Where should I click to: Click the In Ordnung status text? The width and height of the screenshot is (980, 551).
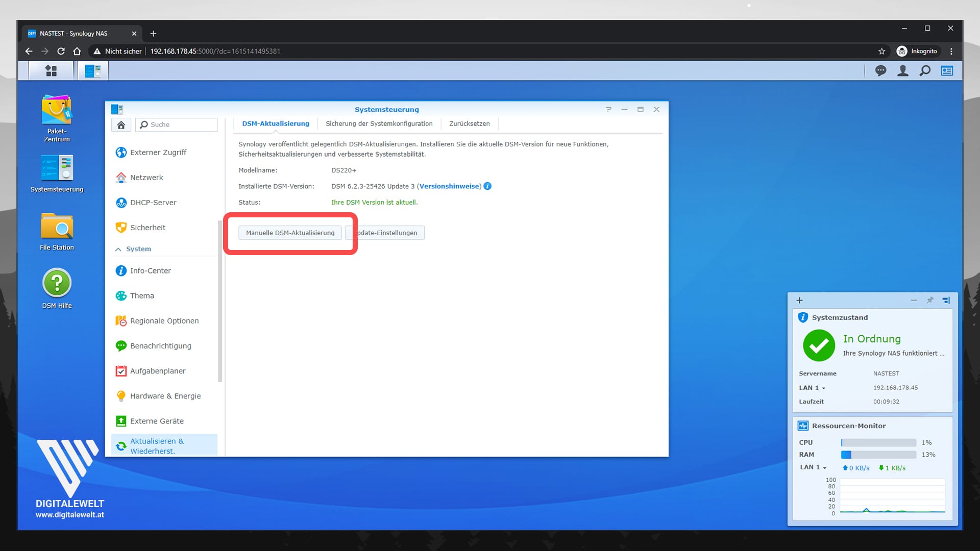(872, 339)
